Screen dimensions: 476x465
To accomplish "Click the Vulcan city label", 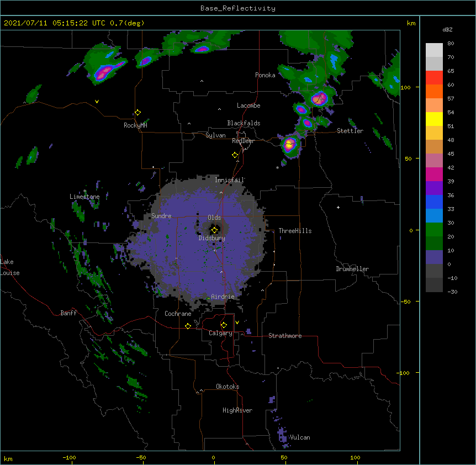I will click(x=300, y=437).
